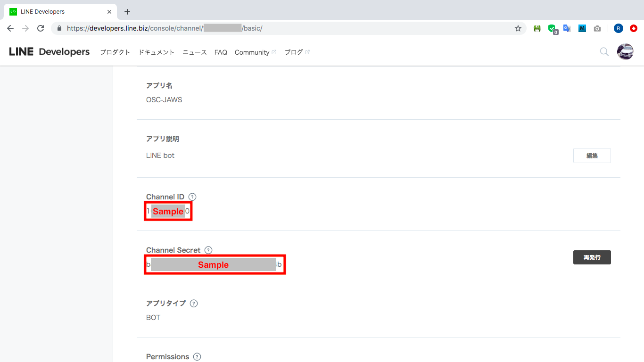Click the LINE bot description text
Viewport: 644px width, 362px height.
[x=160, y=156]
